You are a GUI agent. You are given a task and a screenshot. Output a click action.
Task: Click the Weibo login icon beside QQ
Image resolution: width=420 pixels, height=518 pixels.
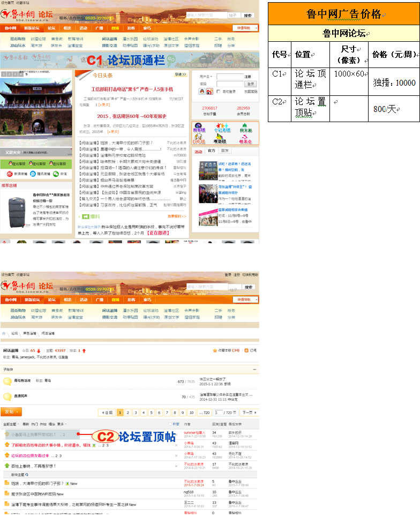pyautogui.click(x=209, y=92)
